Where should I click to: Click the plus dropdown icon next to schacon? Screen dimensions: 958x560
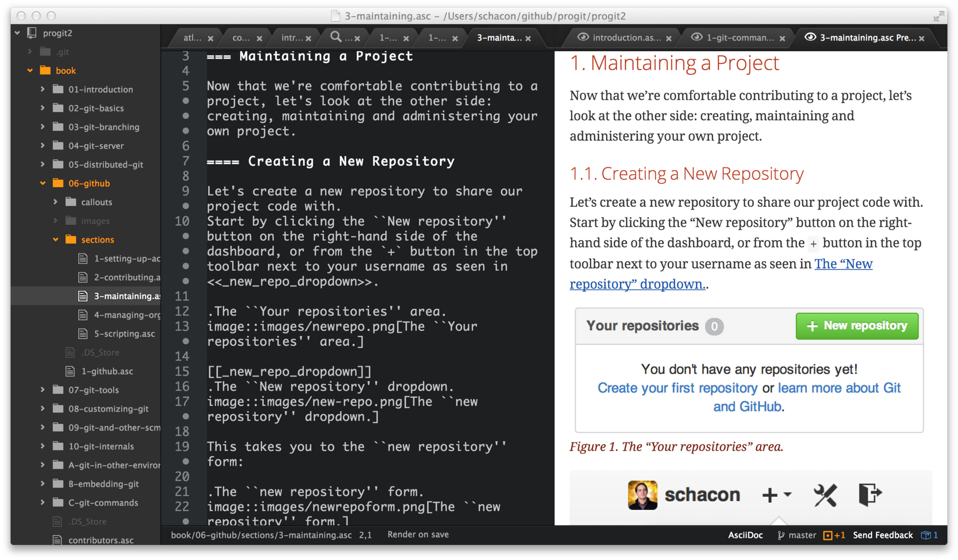(x=776, y=495)
